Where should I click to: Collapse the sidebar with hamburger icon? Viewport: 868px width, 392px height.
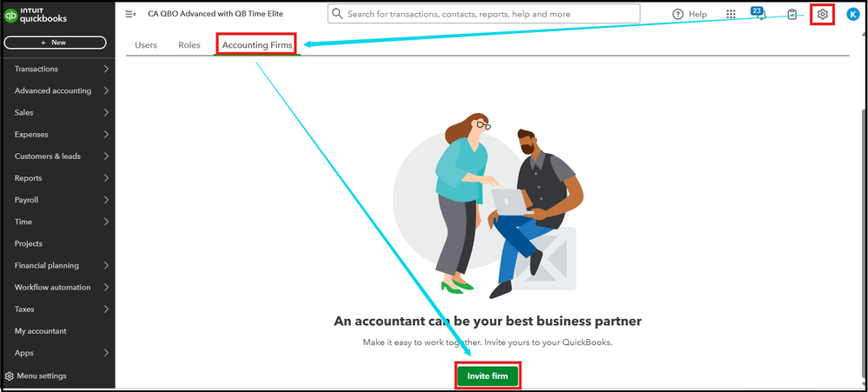(x=130, y=14)
